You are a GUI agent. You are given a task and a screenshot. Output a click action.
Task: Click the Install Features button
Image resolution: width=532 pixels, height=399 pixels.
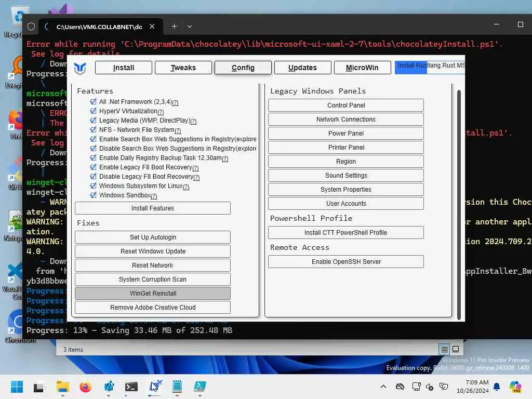point(153,208)
